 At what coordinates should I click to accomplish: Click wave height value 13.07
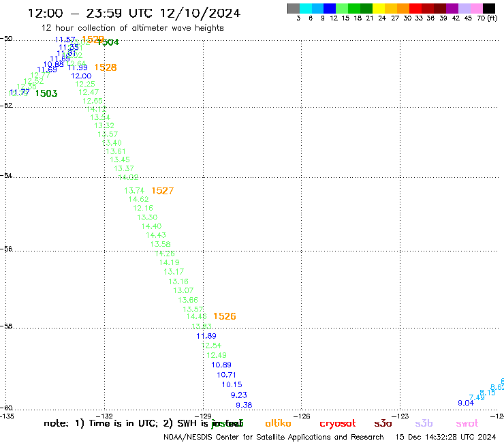pos(183,290)
